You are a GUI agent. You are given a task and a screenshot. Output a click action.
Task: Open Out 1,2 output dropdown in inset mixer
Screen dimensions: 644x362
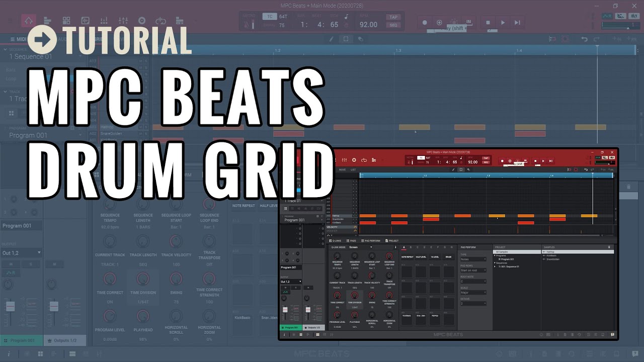pos(291,282)
